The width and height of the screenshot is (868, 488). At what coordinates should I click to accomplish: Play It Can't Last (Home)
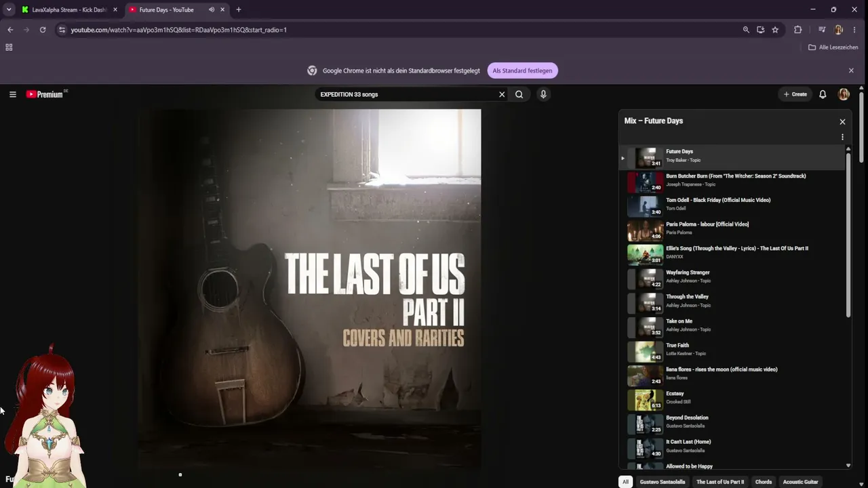click(732, 448)
